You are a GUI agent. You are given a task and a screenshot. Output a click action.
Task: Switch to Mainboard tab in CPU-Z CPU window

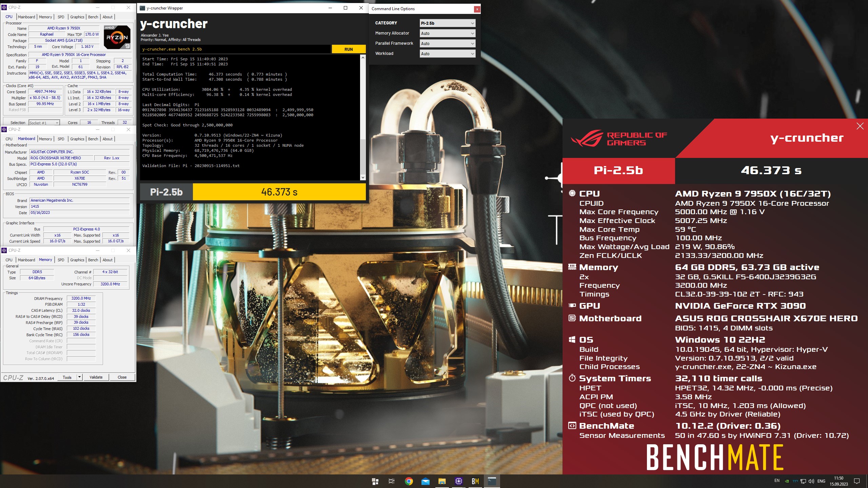click(x=26, y=17)
